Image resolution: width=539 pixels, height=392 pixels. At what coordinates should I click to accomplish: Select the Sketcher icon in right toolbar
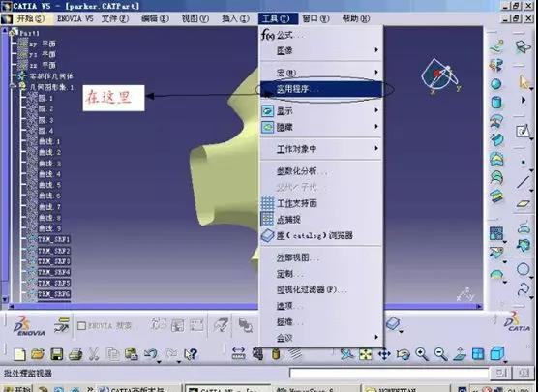[523, 131]
